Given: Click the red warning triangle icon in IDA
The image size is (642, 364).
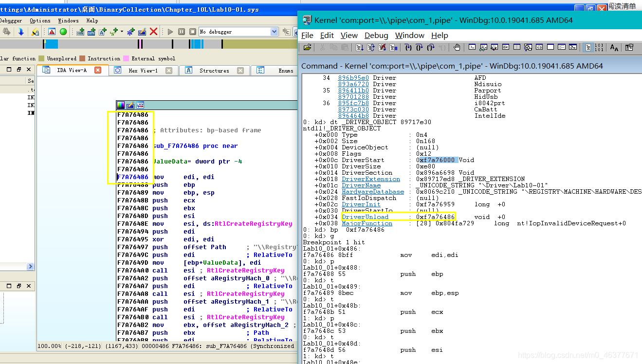Looking at the screenshot, I should (x=52, y=32).
